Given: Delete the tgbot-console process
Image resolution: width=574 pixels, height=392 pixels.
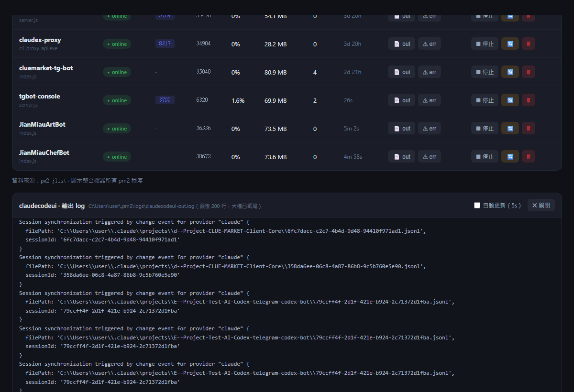Looking at the screenshot, I should click(529, 100).
